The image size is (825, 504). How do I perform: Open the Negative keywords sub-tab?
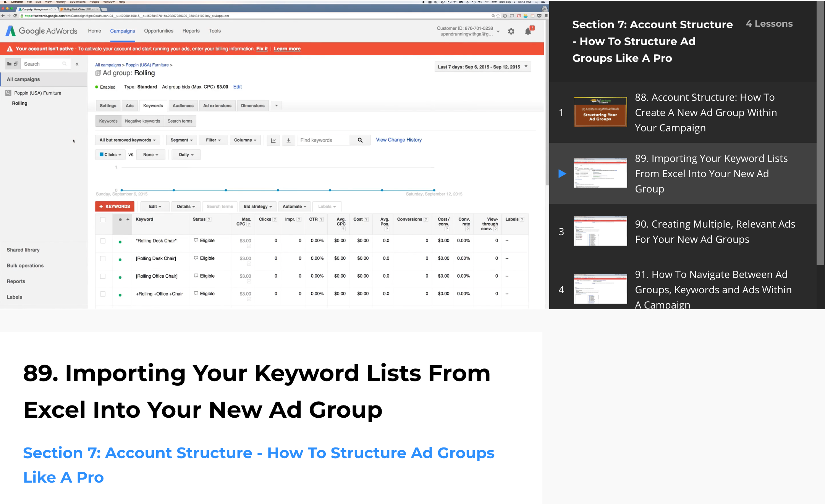point(142,121)
